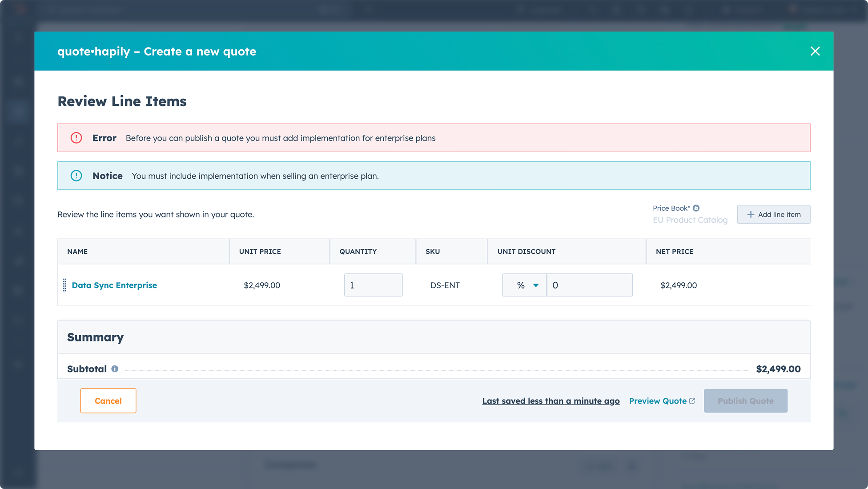868x489 pixels.
Task: Click the EU Product Catalog price book selector
Action: tap(690, 220)
